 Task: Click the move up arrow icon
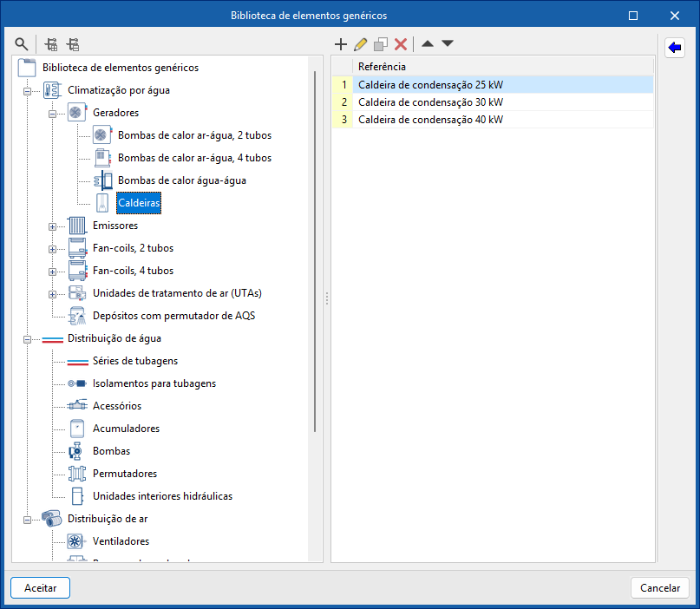428,43
